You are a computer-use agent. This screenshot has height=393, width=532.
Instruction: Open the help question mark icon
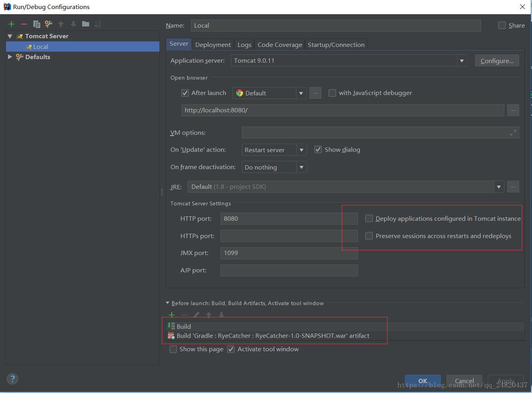click(13, 379)
